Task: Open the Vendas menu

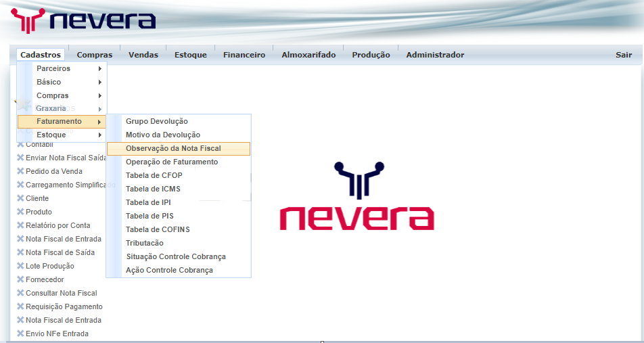Action: [x=143, y=55]
